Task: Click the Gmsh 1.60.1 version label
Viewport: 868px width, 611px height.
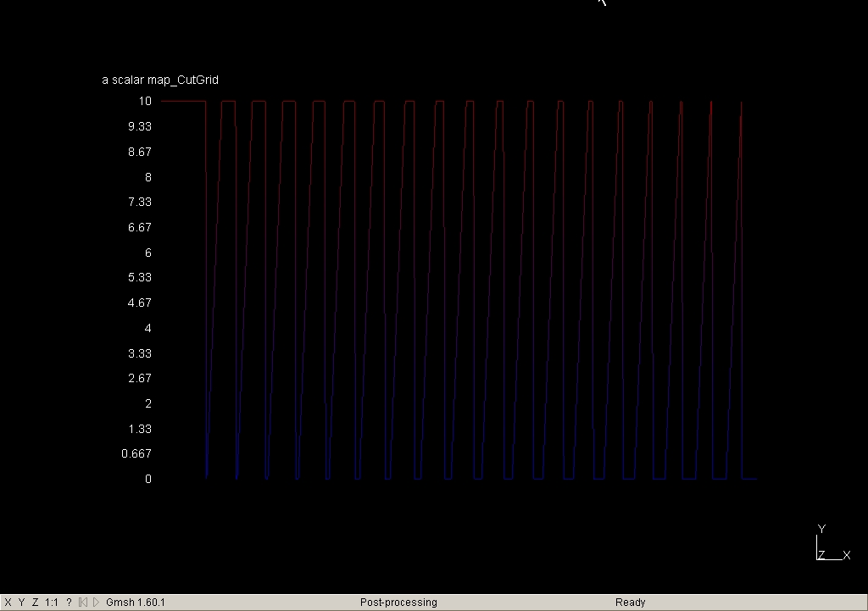Action: point(136,603)
